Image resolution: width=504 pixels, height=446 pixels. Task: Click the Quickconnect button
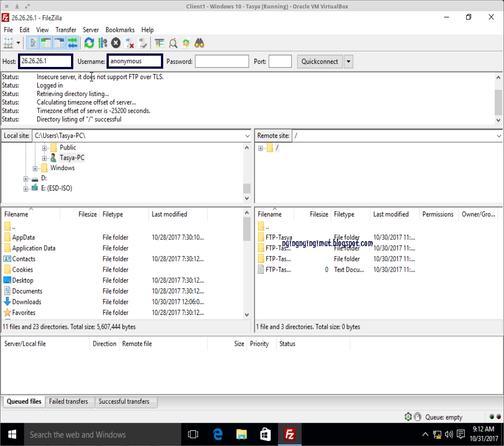pyautogui.click(x=320, y=61)
